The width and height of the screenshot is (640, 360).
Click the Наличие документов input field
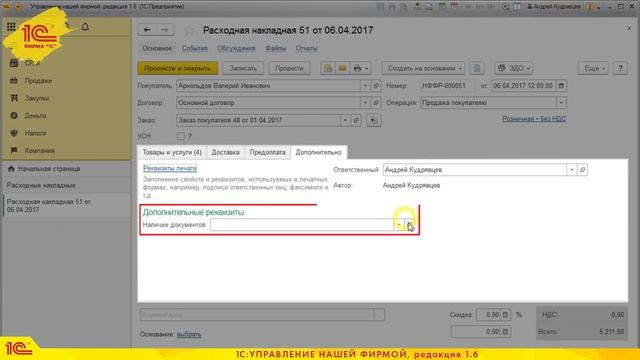(x=302, y=225)
